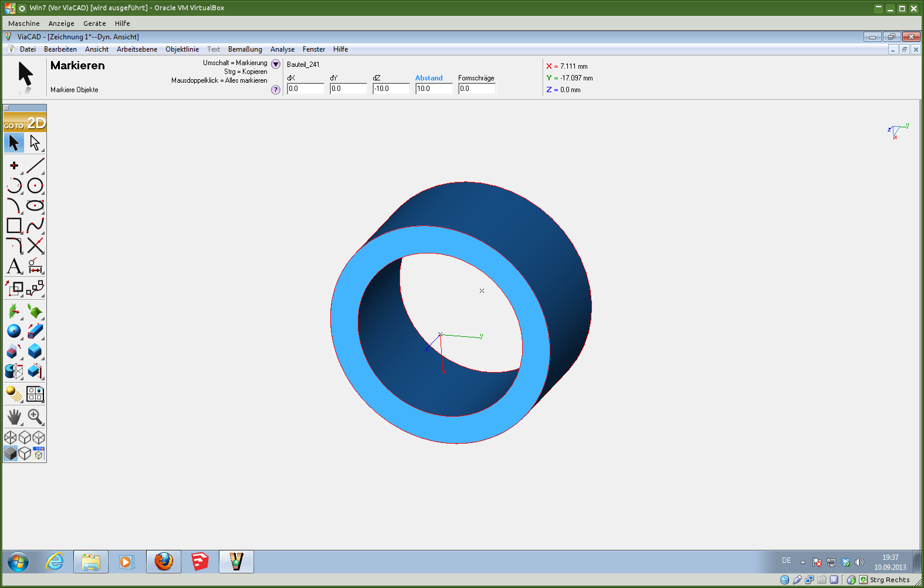Open the Arbeitsebene menu
924x588 pixels.
137,49
